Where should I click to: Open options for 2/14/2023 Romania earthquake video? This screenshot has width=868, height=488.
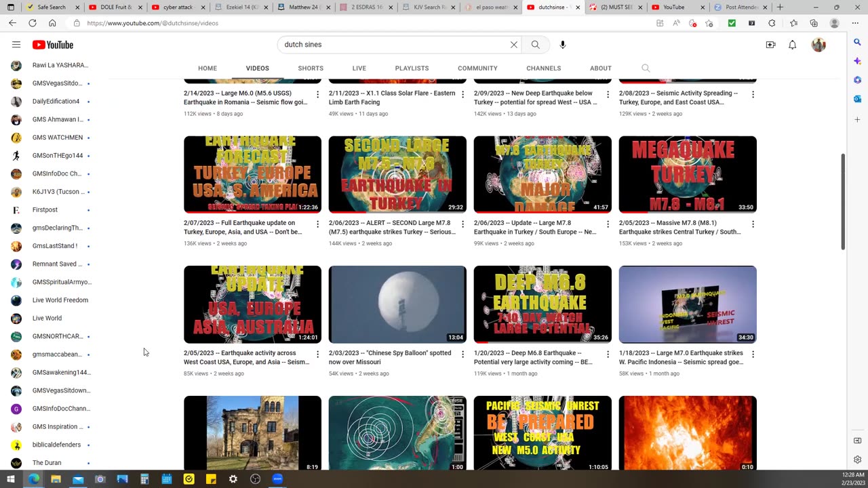pyautogui.click(x=317, y=94)
